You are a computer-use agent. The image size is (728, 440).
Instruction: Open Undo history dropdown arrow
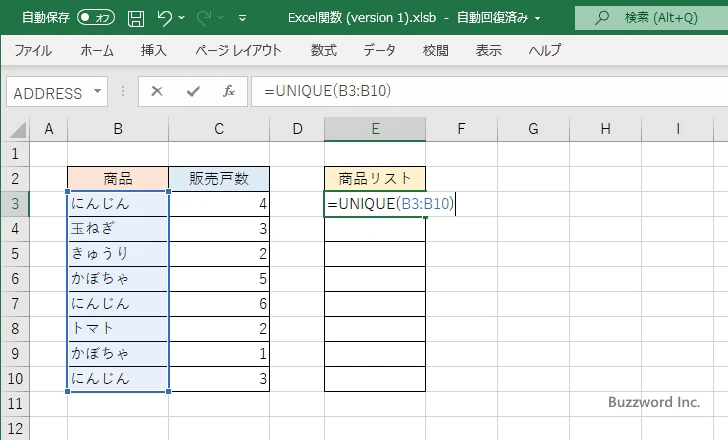[x=186, y=18]
